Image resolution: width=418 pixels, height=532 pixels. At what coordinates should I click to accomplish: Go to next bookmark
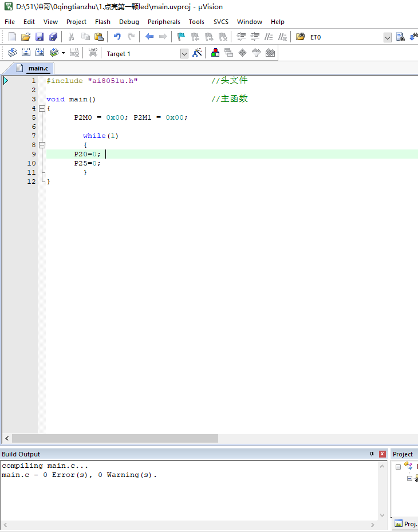coord(209,37)
